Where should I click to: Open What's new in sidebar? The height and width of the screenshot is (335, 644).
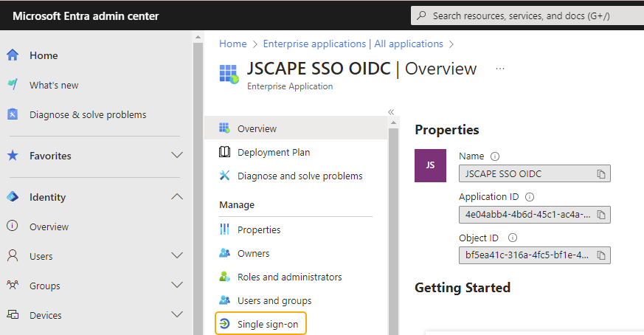tap(54, 85)
